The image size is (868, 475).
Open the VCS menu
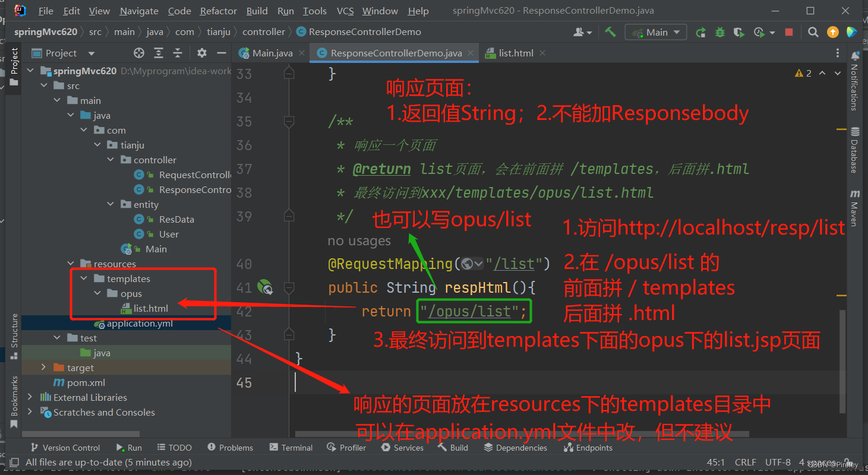(345, 11)
